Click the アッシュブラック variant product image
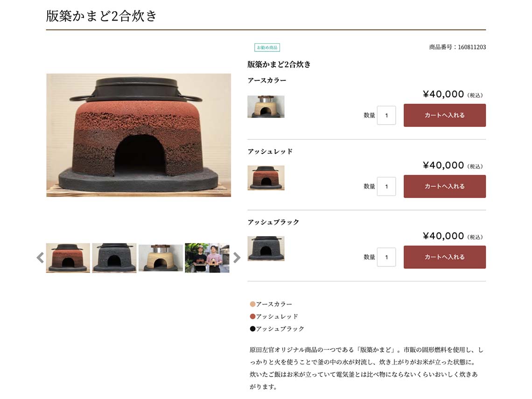The width and height of the screenshot is (532, 399). (266, 248)
